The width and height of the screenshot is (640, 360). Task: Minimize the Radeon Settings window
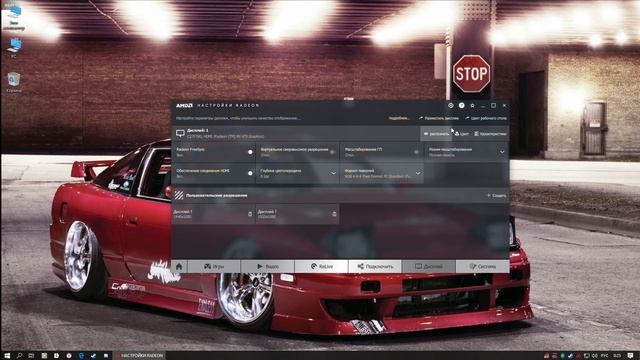click(x=483, y=106)
